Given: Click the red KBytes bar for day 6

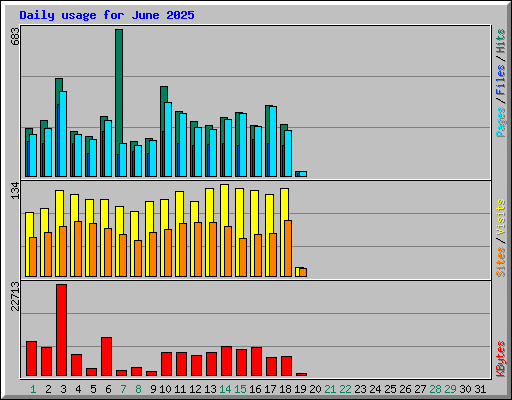Looking at the screenshot, I should coord(106,357).
